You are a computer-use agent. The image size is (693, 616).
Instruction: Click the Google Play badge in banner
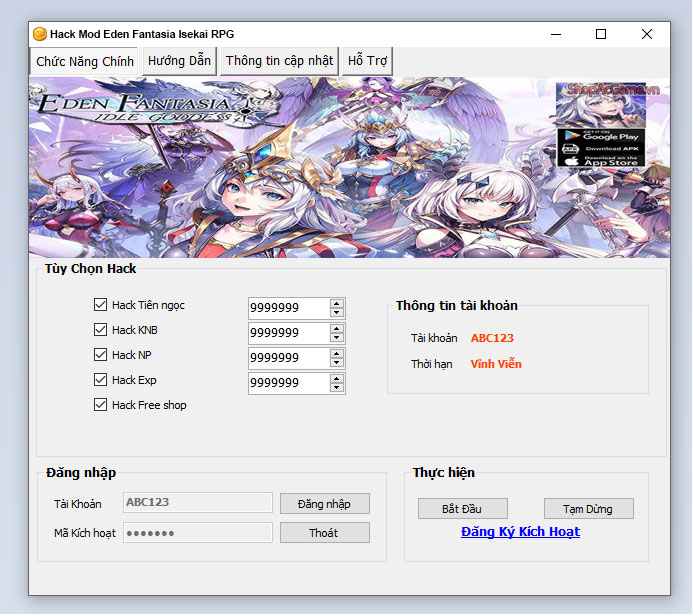pyautogui.click(x=601, y=136)
